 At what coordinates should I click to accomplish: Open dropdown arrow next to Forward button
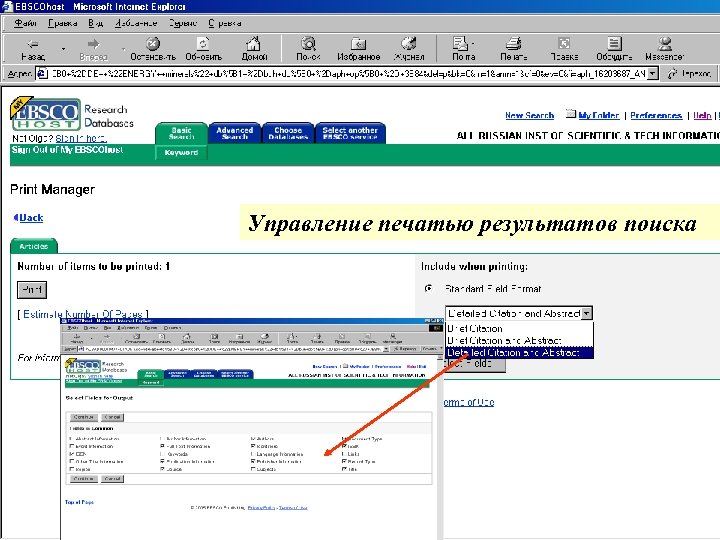pyautogui.click(x=124, y=48)
